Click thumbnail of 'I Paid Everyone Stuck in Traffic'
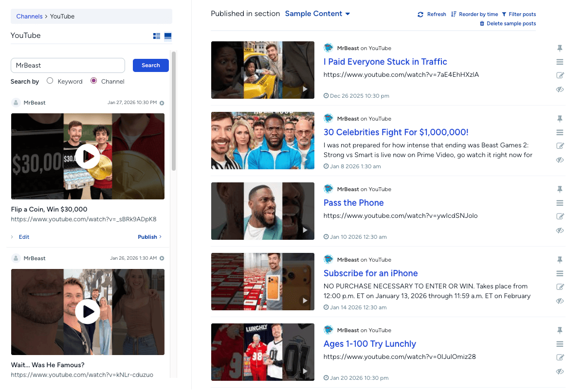This screenshot has height=392, width=584. (x=263, y=70)
